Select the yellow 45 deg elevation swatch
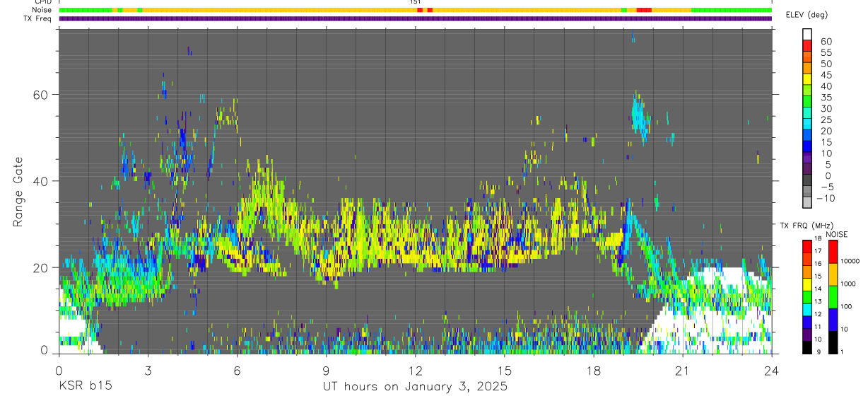The image size is (868, 401). pos(807,79)
